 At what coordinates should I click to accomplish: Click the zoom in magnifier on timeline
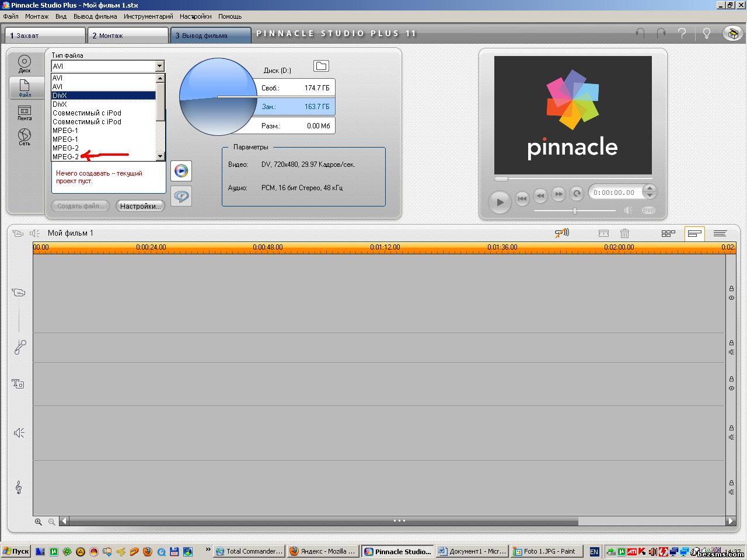tap(39, 521)
